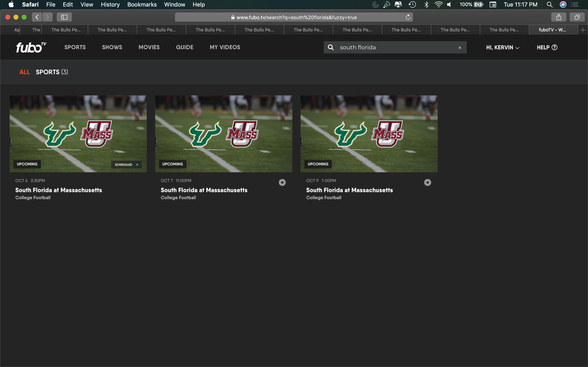Click the fuboTV logo
This screenshot has height=367, width=588.
point(31,47)
